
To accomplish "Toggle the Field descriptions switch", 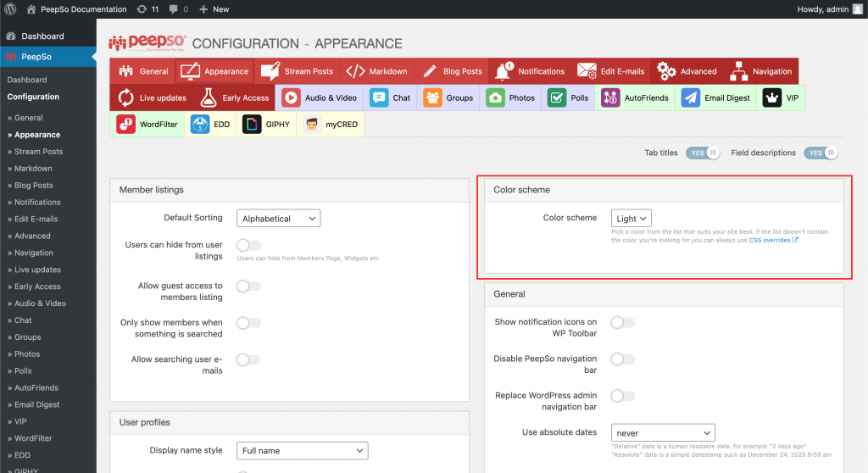I will click(821, 153).
